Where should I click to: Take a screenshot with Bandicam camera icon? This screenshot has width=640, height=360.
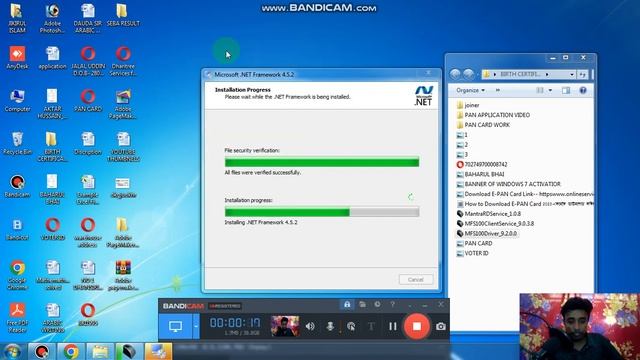coord(441,327)
